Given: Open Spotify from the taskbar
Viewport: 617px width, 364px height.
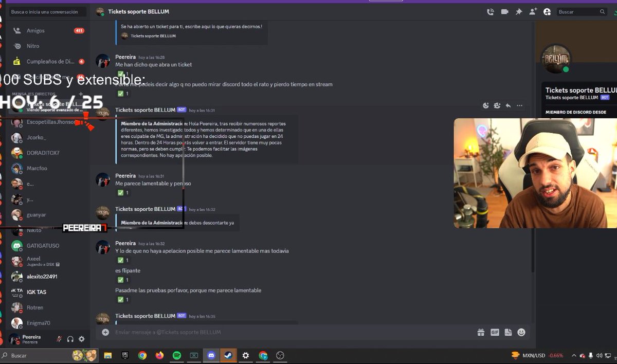Looking at the screenshot, I should (177, 355).
